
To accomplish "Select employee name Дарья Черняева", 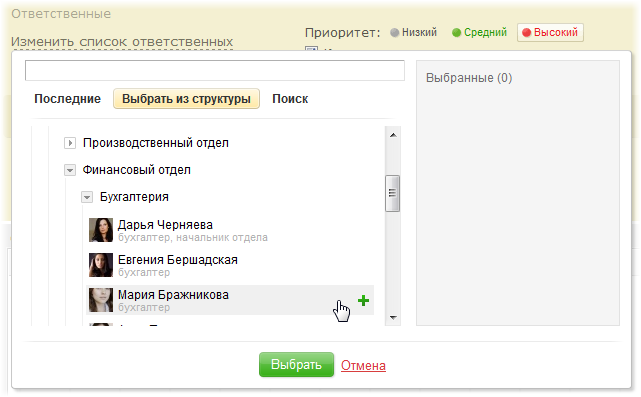I will (x=165, y=225).
